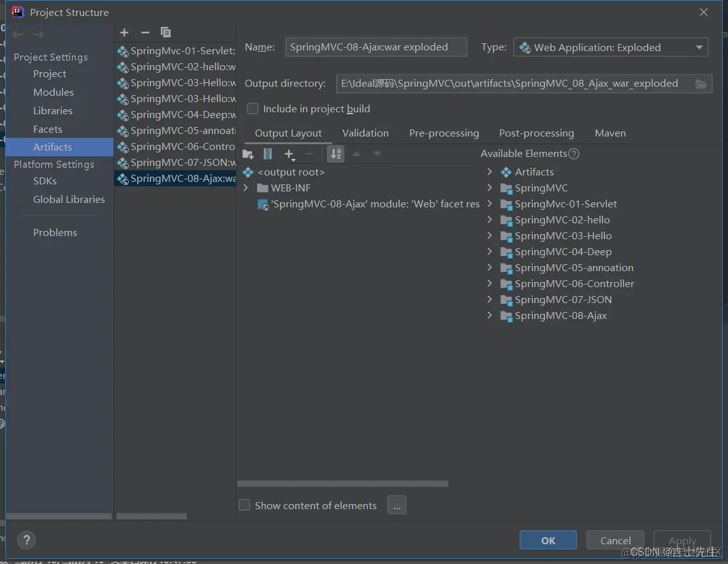Expand Artifacts node in Available Elements

pos(490,172)
